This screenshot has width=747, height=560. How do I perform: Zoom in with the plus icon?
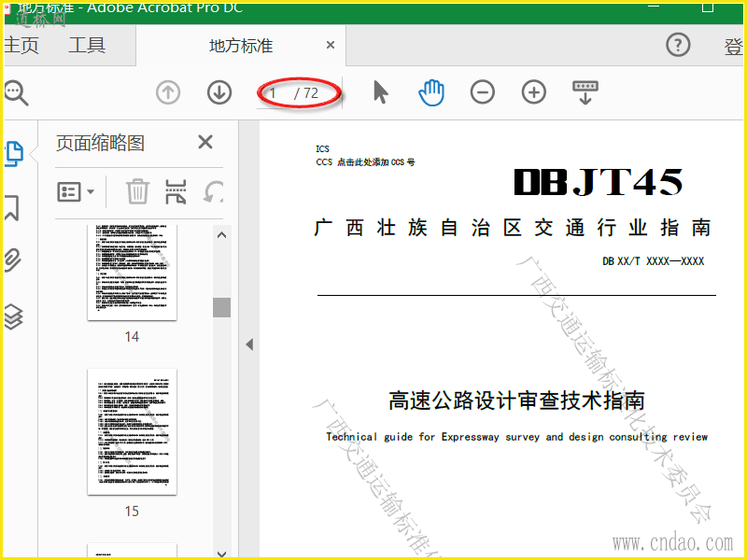(533, 92)
